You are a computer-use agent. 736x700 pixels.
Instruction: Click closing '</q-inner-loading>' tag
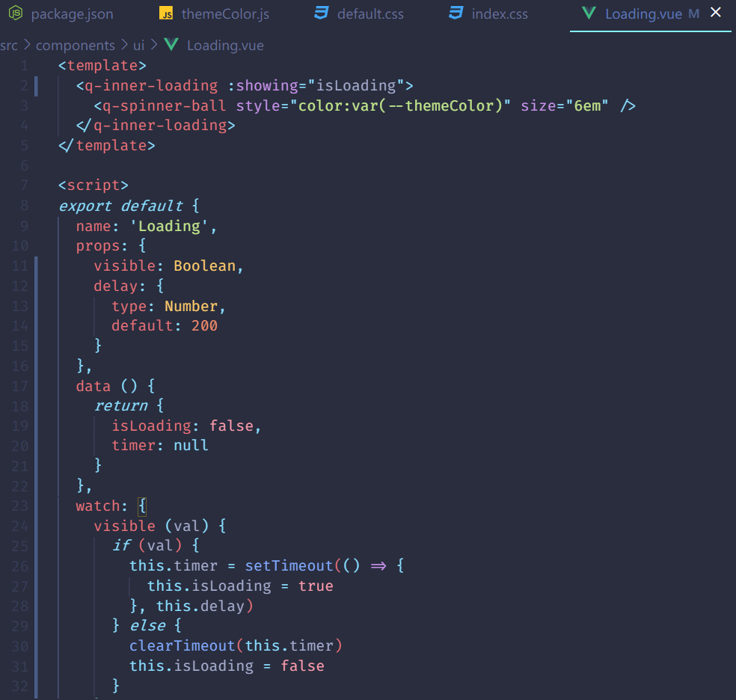click(156, 126)
